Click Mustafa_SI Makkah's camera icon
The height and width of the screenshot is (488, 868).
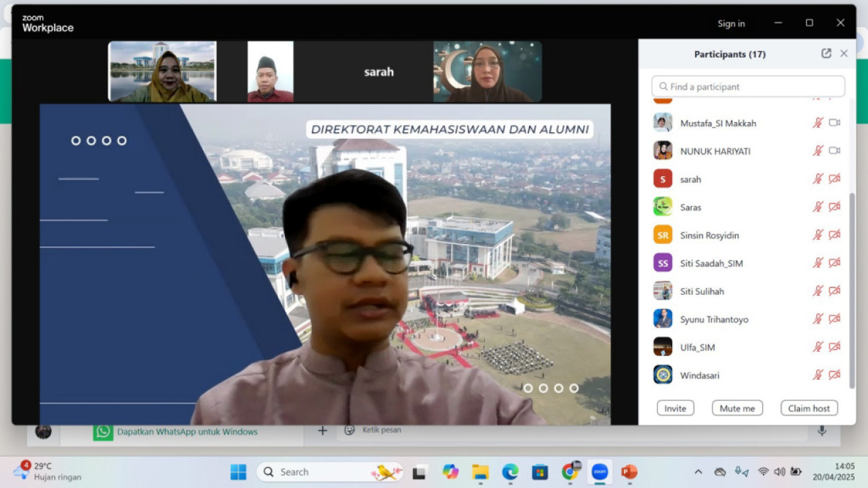click(834, 123)
